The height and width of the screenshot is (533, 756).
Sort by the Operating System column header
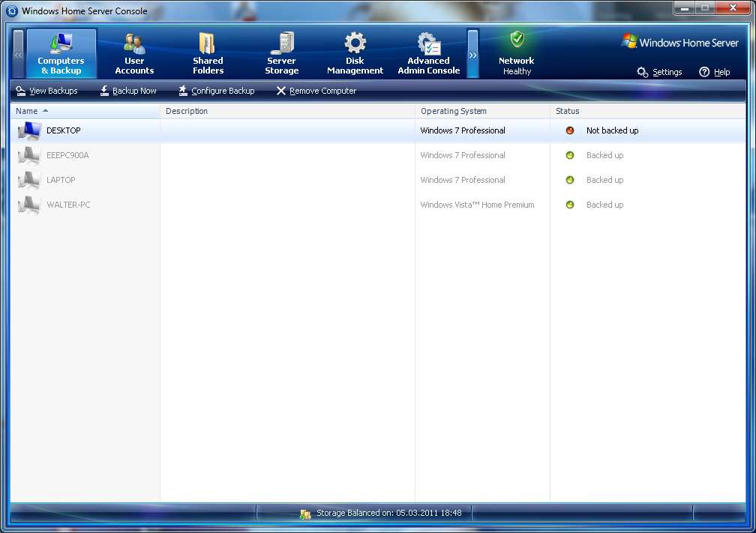pyautogui.click(x=482, y=111)
